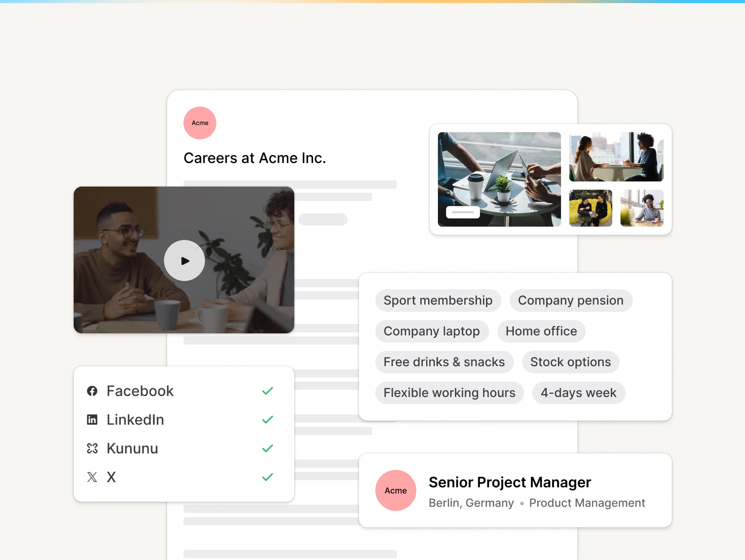Select the Facebook sharing icon

point(92,391)
